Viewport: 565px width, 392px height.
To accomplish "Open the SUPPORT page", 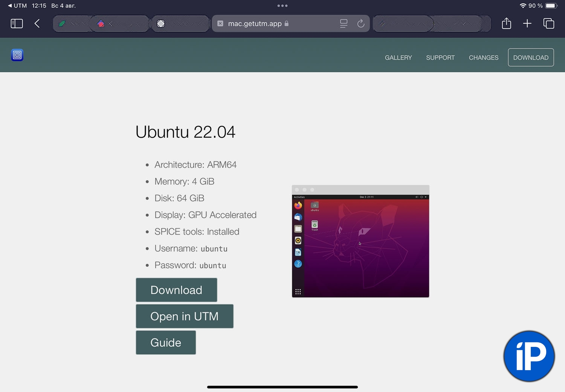I will tap(440, 58).
